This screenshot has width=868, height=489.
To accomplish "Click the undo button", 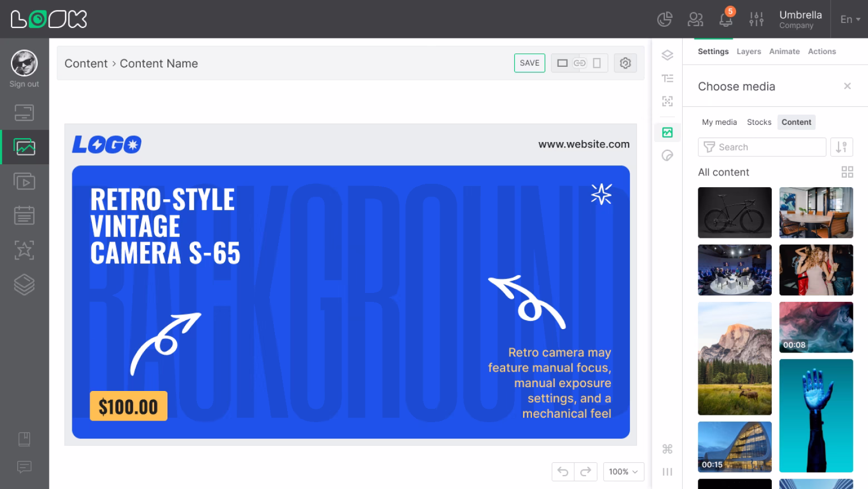I will tap(563, 472).
